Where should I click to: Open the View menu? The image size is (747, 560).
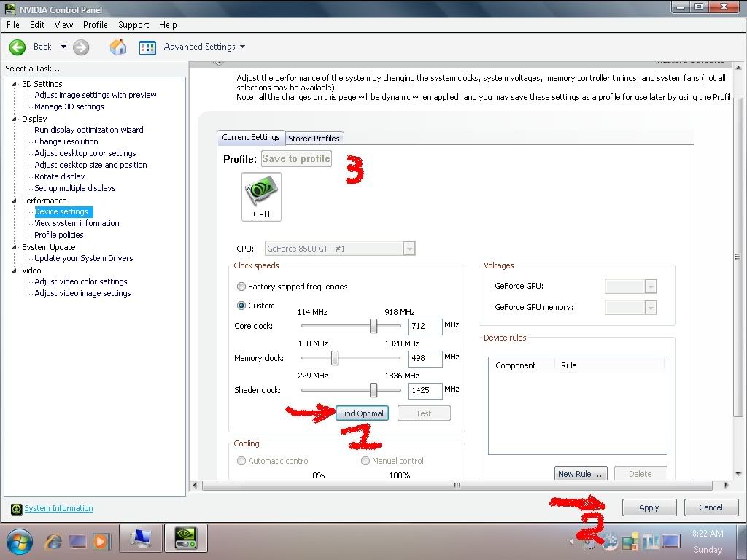pyautogui.click(x=63, y=25)
